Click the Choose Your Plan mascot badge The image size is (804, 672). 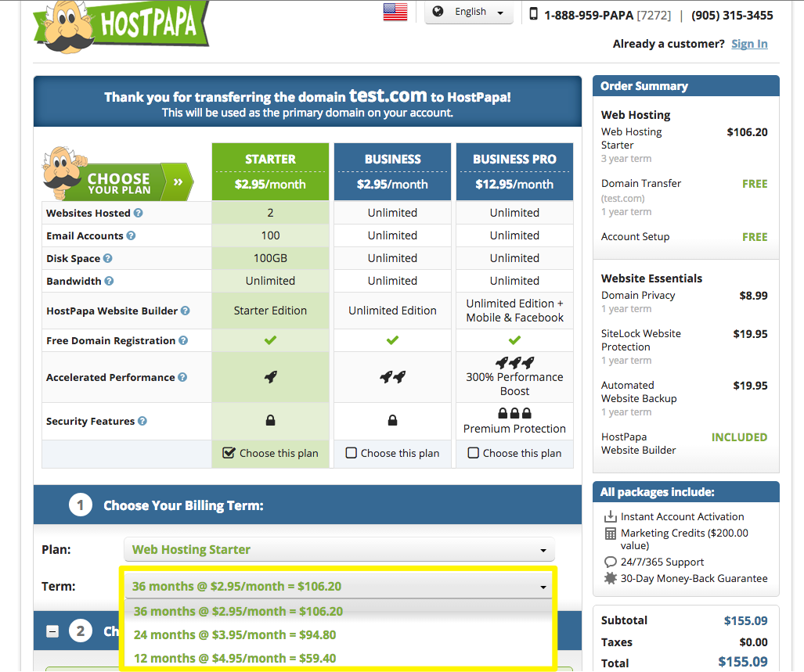pos(118,174)
